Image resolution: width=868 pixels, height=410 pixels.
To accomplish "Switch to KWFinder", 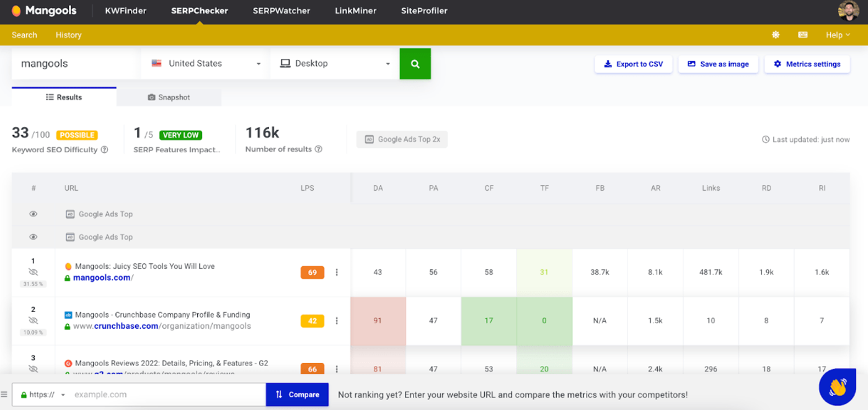I will [x=126, y=11].
